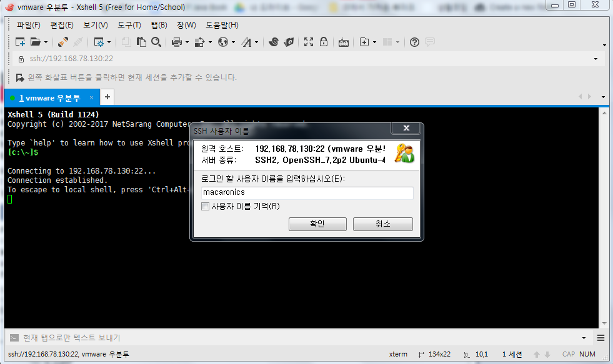The height and width of the screenshot is (364, 613).
Task: Click the status bar down arrow icon
Action: 547,354
